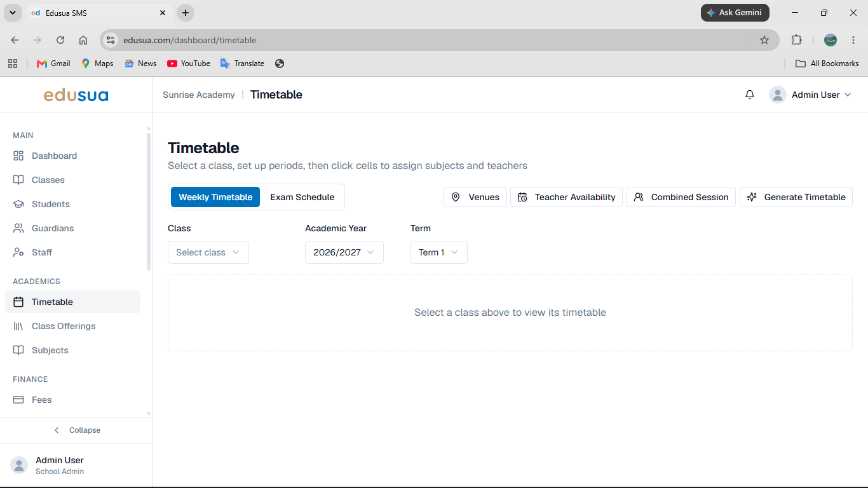
Task: Click the Fees card icon
Action: pyautogui.click(x=18, y=400)
